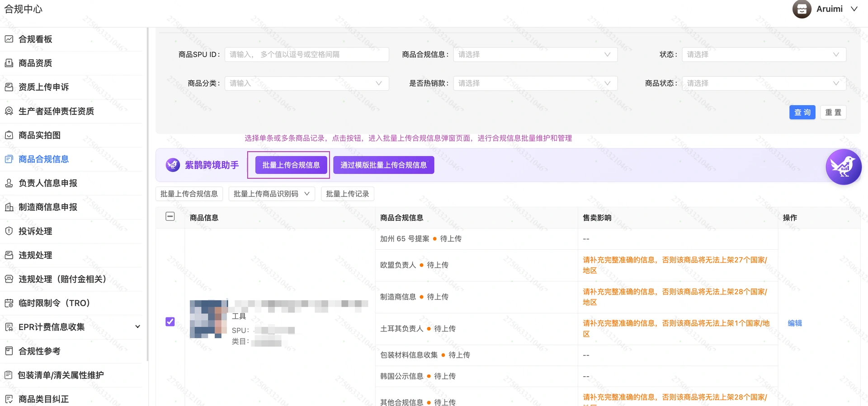Toggle the table header select-all checkbox
868x406 pixels.
[x=170, y=217]
